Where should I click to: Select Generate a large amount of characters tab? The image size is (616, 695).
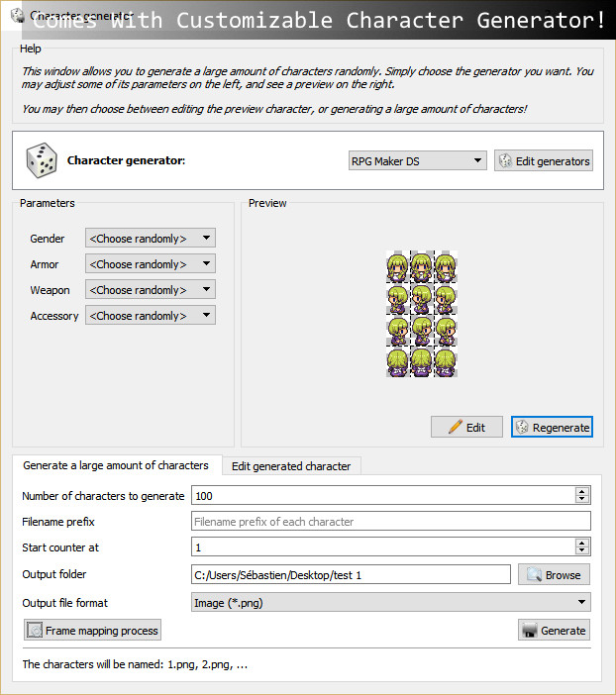[116, 465]
